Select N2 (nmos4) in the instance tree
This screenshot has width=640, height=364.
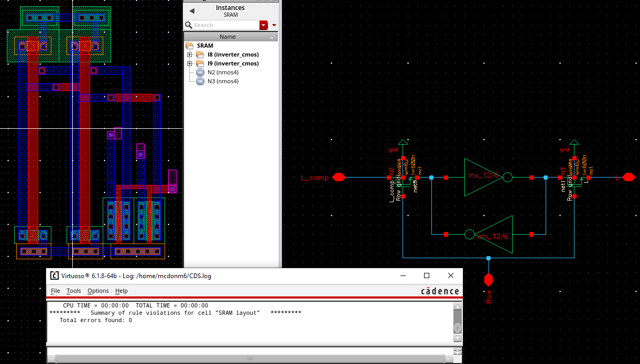[223, 72]
